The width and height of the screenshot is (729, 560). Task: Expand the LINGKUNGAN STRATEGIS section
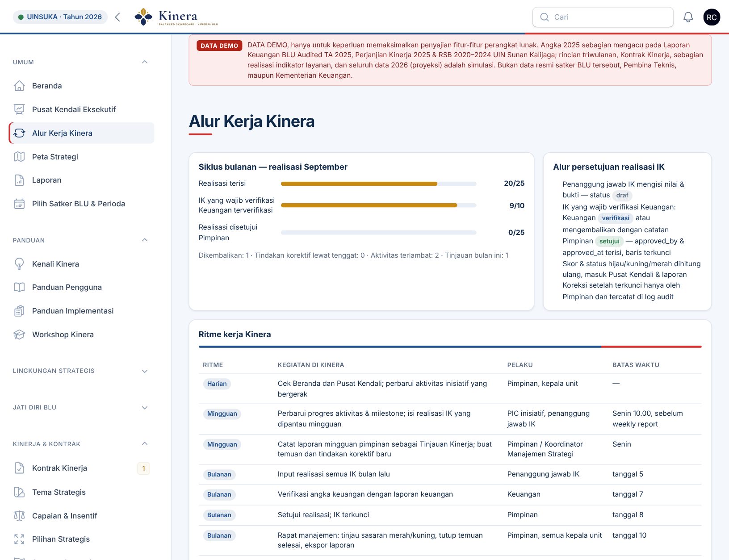[x=144, y=371]
